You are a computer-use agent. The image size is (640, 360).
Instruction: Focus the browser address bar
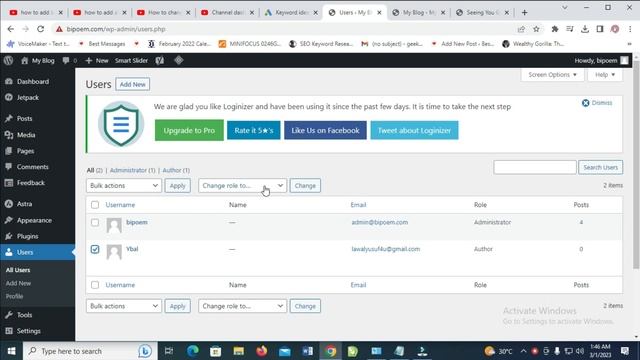[x=286, y=29]
